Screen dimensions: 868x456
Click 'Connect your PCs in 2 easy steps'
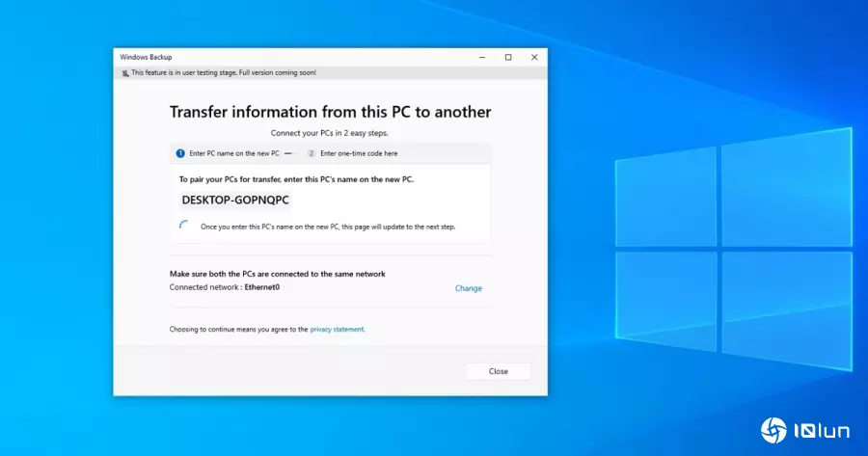pos(330,133)
